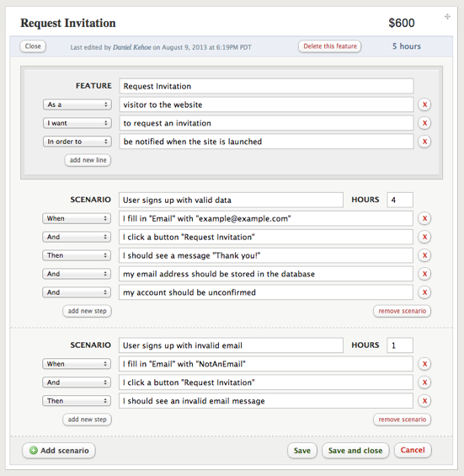Click the move handle icon at the dialog corner

click(447, 16)
